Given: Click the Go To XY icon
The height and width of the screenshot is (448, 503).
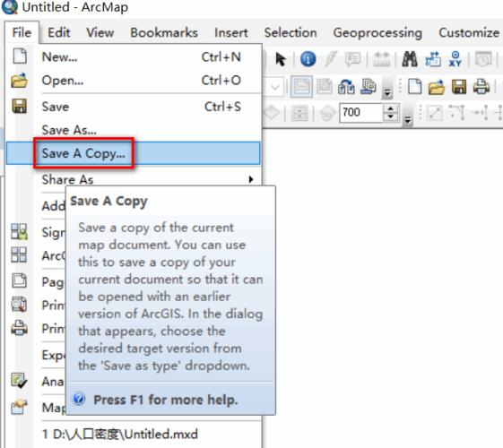Looking at the screenshot, I should tap(455, 59).
